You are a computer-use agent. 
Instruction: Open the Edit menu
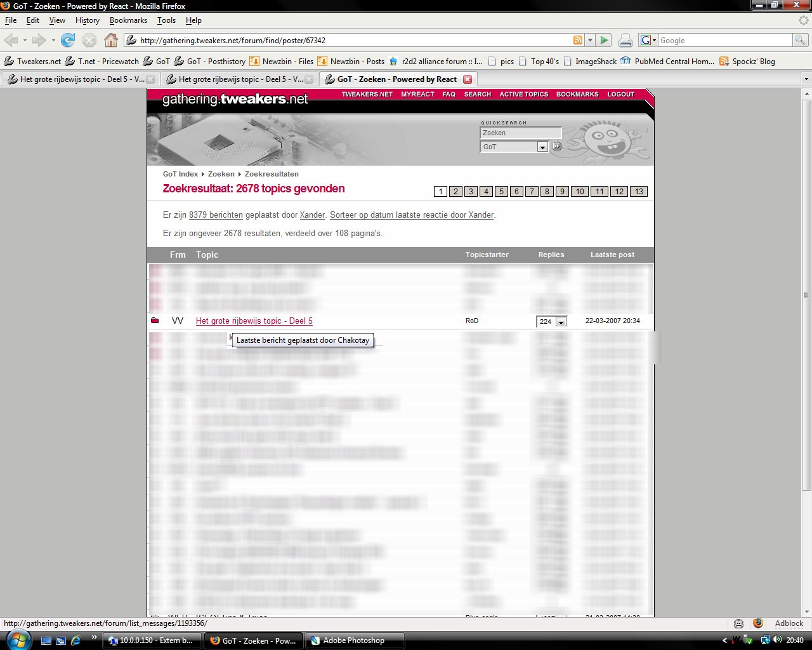click(x=33, y=20)
